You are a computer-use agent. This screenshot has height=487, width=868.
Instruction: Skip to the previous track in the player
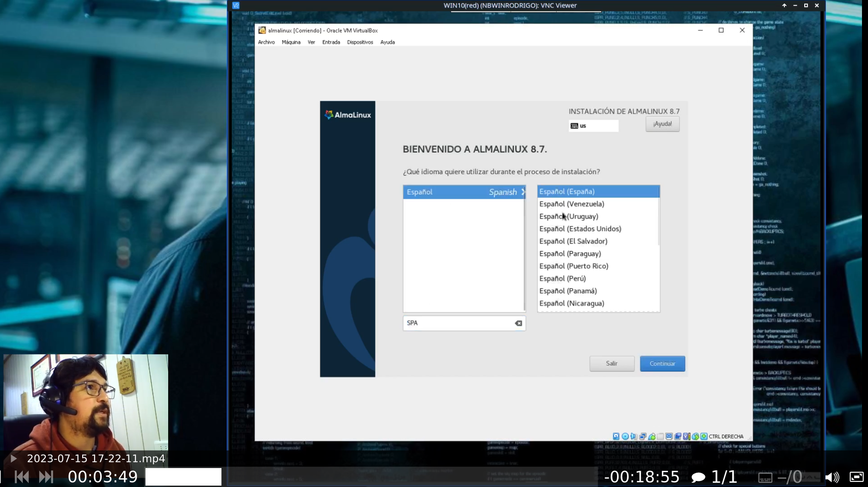click(22, 477)
